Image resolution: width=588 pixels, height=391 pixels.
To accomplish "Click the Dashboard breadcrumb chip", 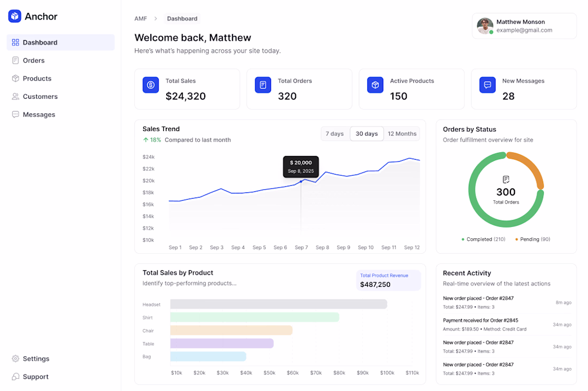I will pyautogui.click(x=182, y=18).
